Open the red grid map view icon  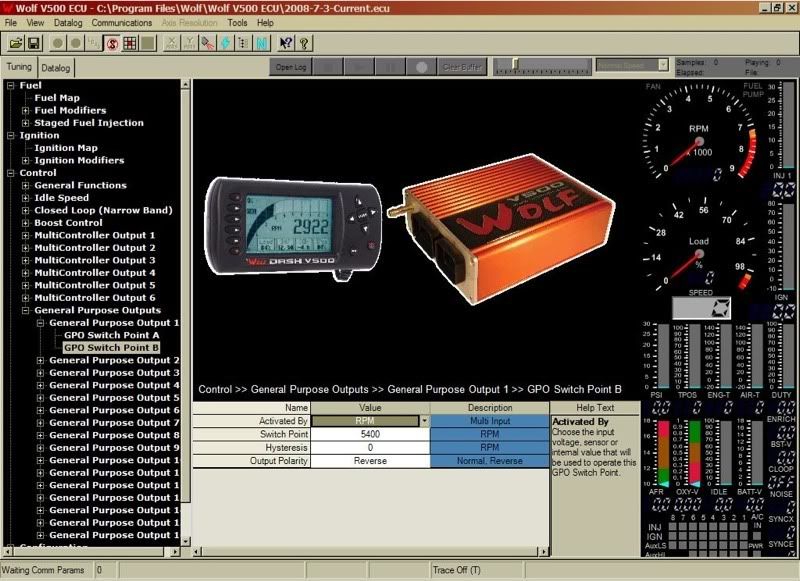click(130, 43)
